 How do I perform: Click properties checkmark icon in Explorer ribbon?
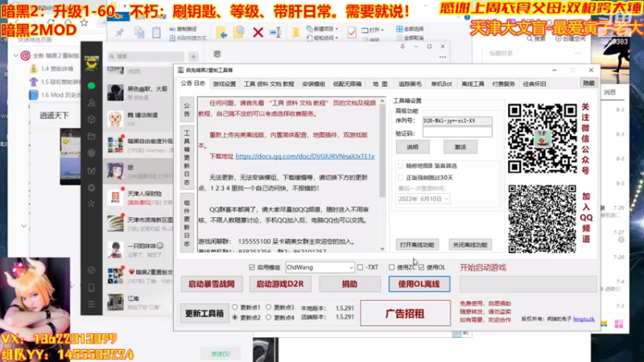click(352, 32)
